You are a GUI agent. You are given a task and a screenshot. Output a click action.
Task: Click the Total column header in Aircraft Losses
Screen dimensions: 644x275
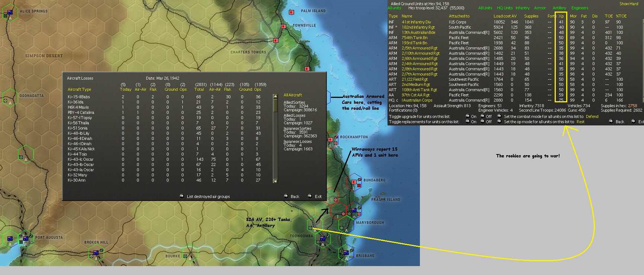[199, 89]
